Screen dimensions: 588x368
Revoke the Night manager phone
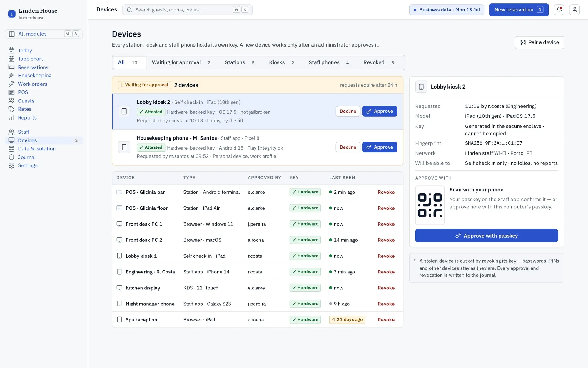pos(386,304)
